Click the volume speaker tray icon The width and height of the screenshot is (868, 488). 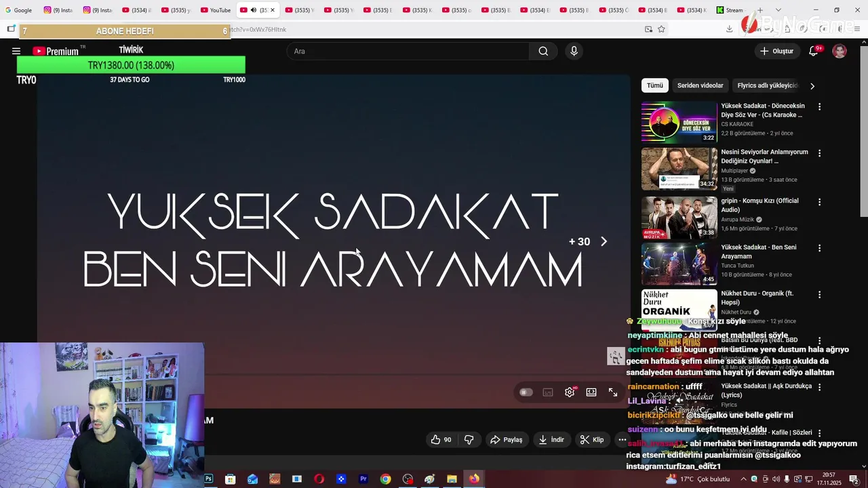tap(776, 479)
